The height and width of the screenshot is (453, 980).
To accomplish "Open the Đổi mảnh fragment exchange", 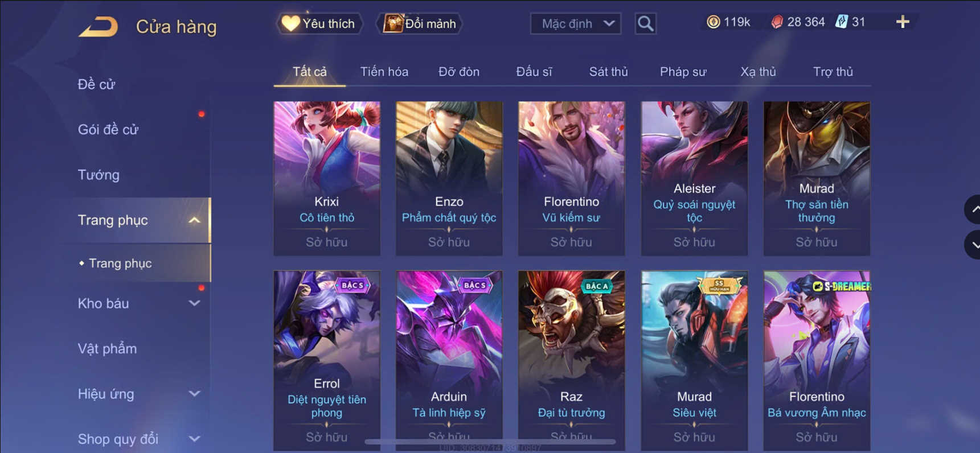I will coord(420,23).
